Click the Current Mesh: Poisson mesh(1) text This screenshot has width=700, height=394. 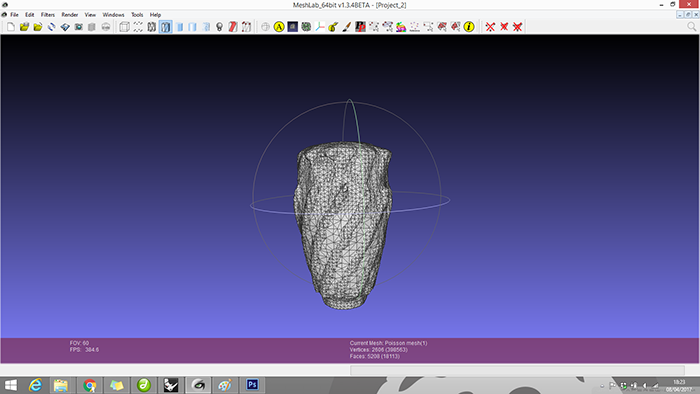pyautogui.click(x=388, y=343)
